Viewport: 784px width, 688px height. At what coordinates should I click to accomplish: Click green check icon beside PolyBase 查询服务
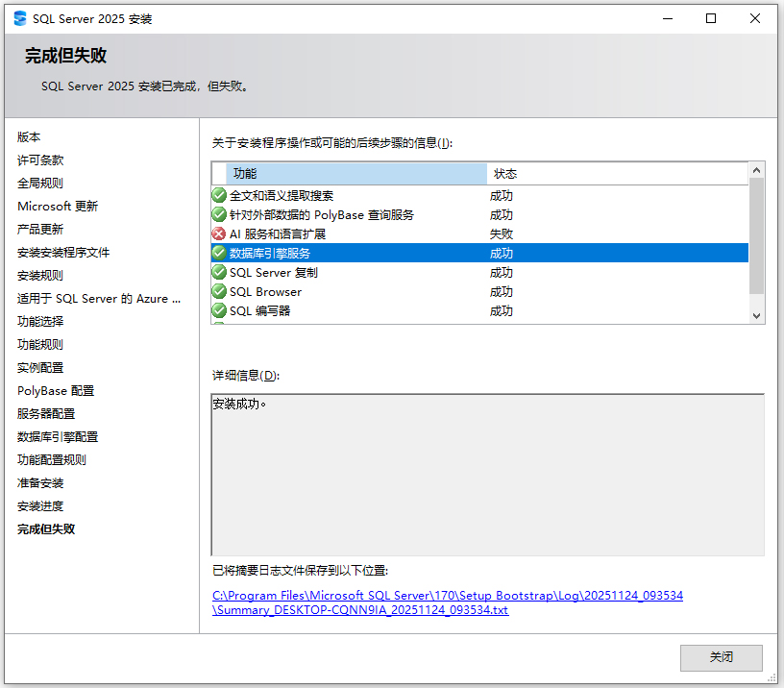click(x=219, y=214)
